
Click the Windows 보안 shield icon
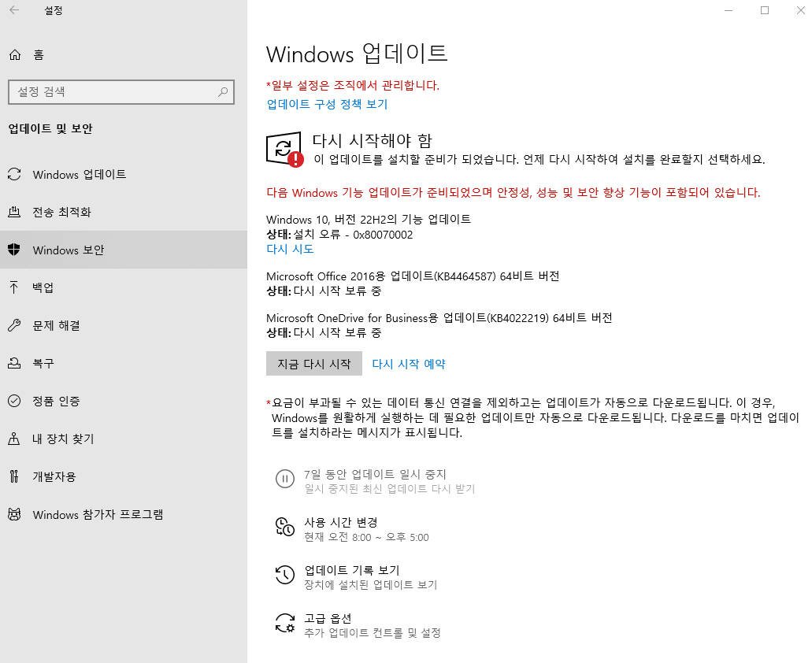[x=14, y=250]
